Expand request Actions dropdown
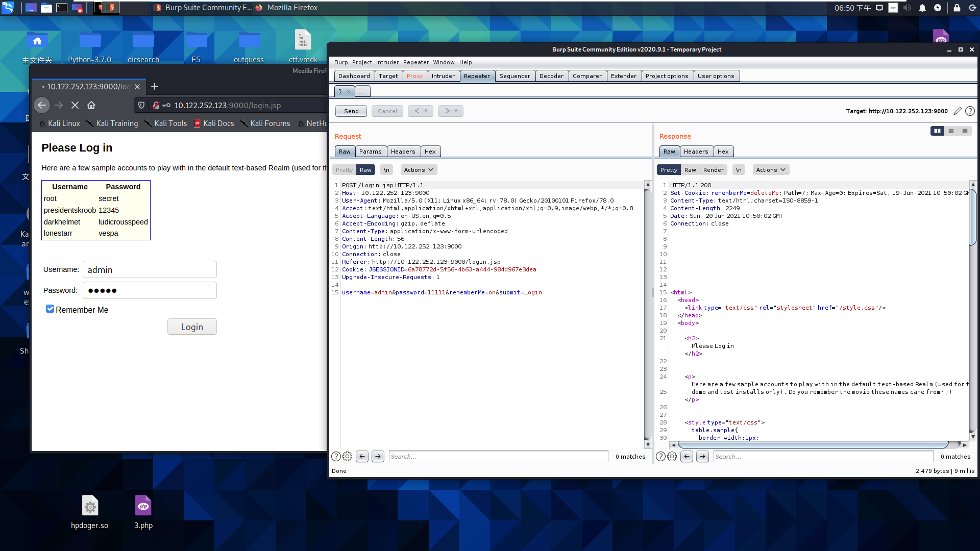The image size is (980, 551). 419,170
